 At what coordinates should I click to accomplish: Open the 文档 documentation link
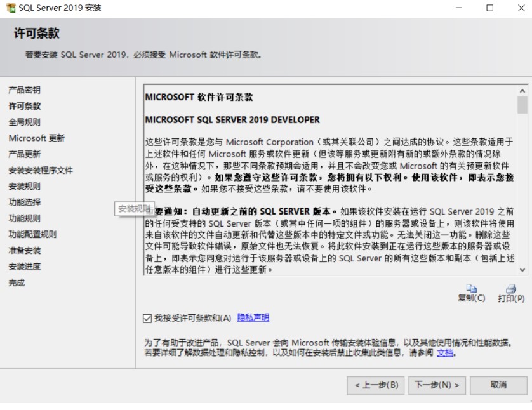tap(445, 353)
